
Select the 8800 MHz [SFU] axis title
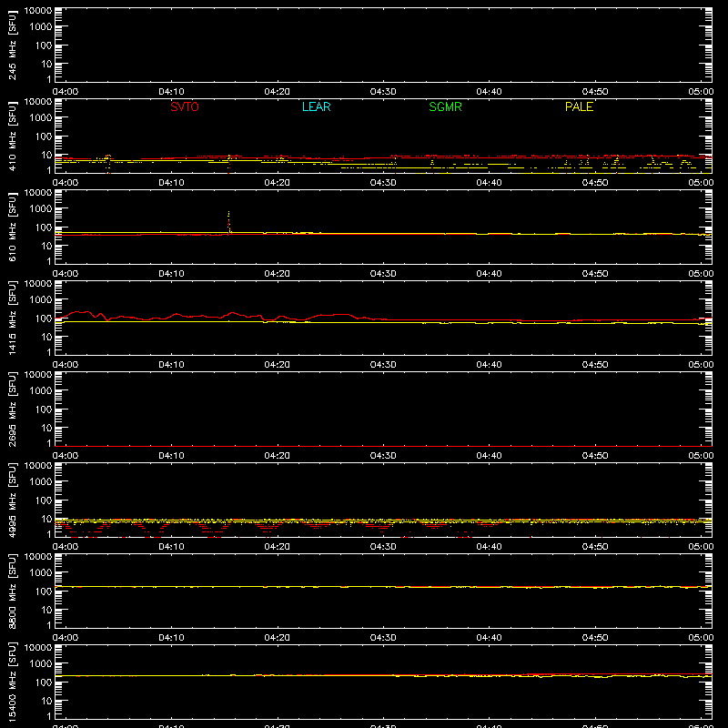coord(12,591)
